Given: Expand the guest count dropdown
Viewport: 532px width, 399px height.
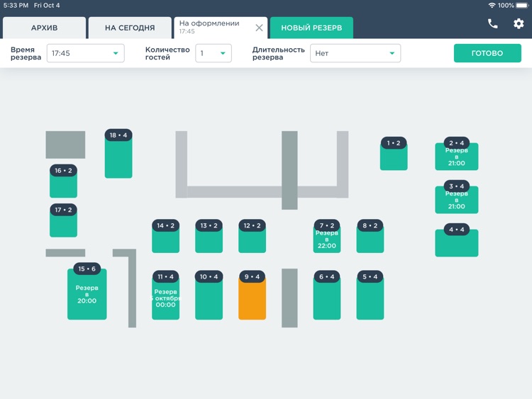Looking at the screenshot, I should point(214,53).
